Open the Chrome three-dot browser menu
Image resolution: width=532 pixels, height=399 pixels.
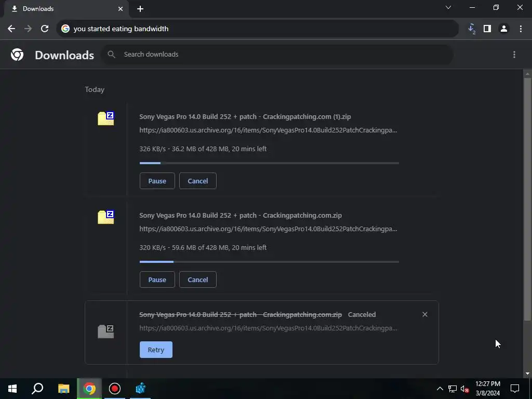(521, 29)
